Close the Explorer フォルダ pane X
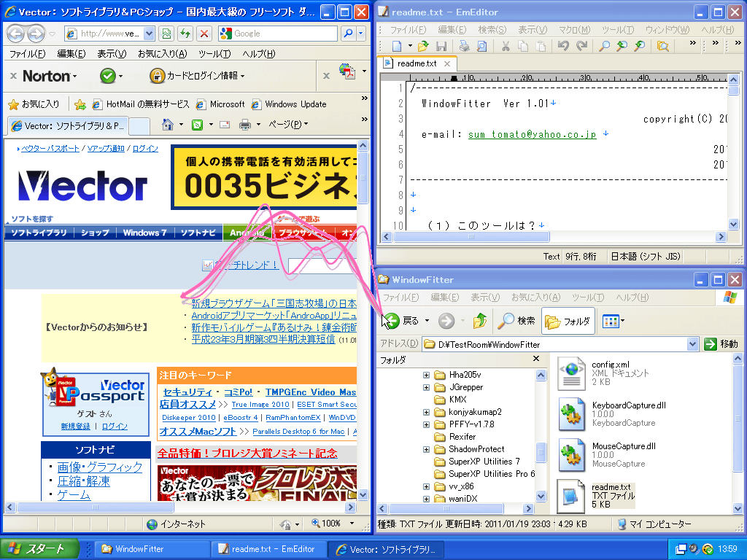 coord(536,359)
